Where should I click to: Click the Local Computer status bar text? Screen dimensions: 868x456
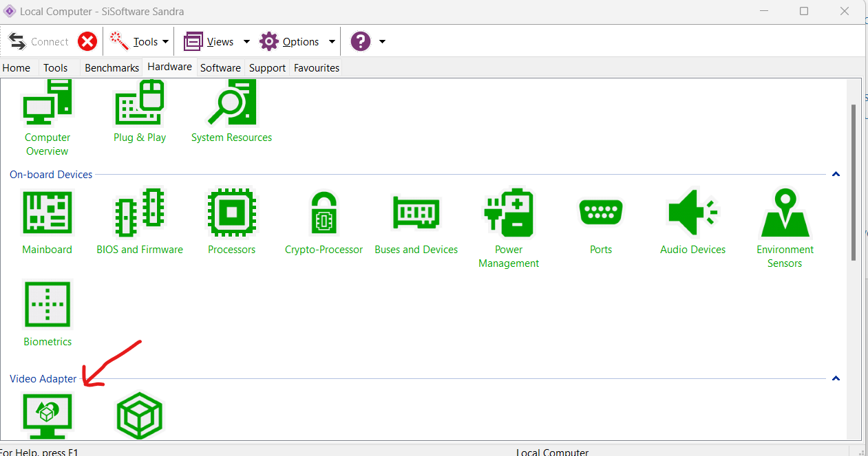coord(552,452)
